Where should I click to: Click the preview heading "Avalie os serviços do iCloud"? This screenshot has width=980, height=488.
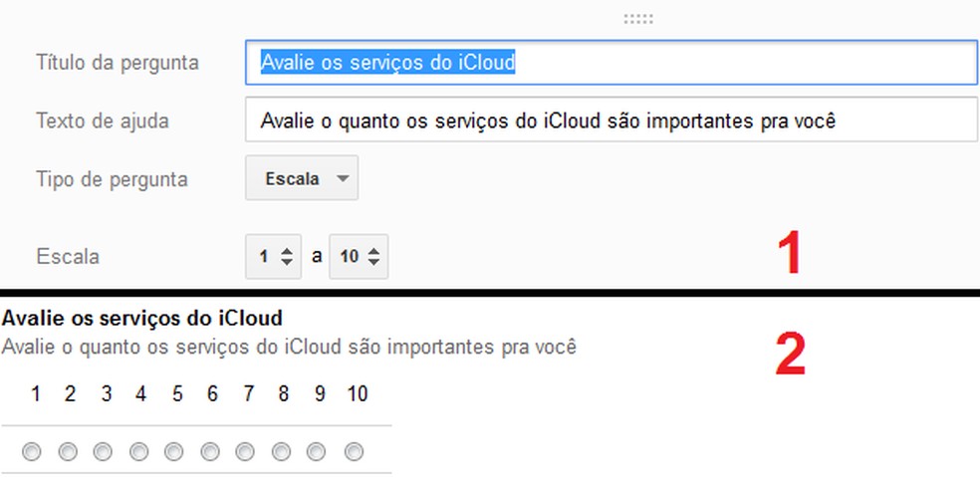coord(142,319)
